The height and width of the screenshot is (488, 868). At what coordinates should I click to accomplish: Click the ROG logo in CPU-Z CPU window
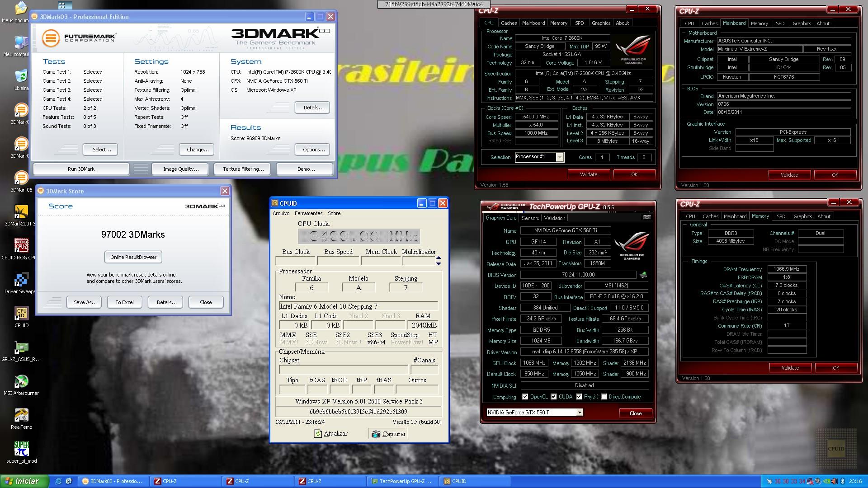click(633, 49)
